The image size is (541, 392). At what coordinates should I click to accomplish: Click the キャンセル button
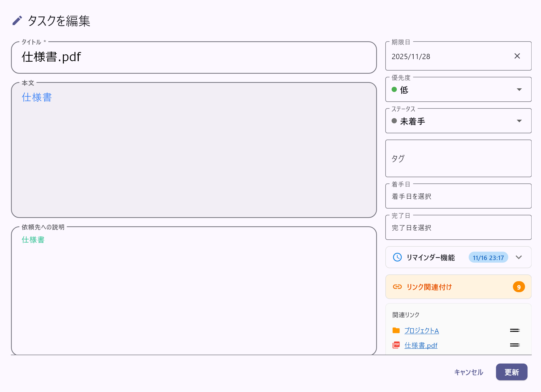pos(468,372)
